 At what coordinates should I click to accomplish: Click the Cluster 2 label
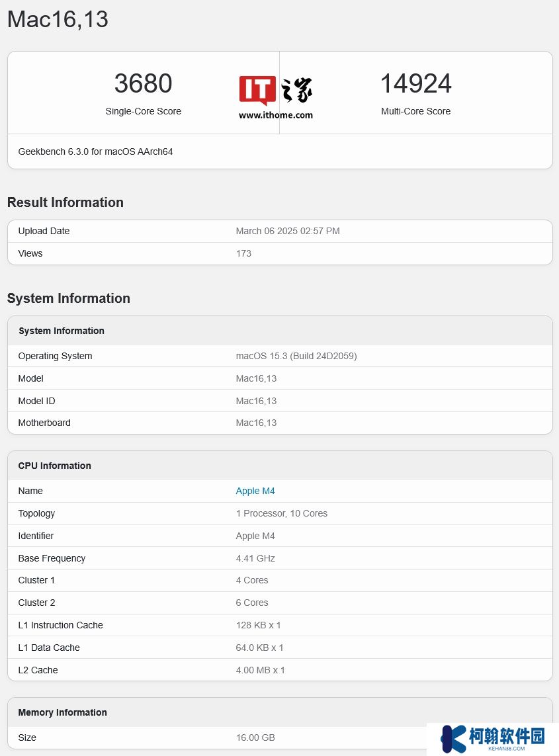(36, 603)
